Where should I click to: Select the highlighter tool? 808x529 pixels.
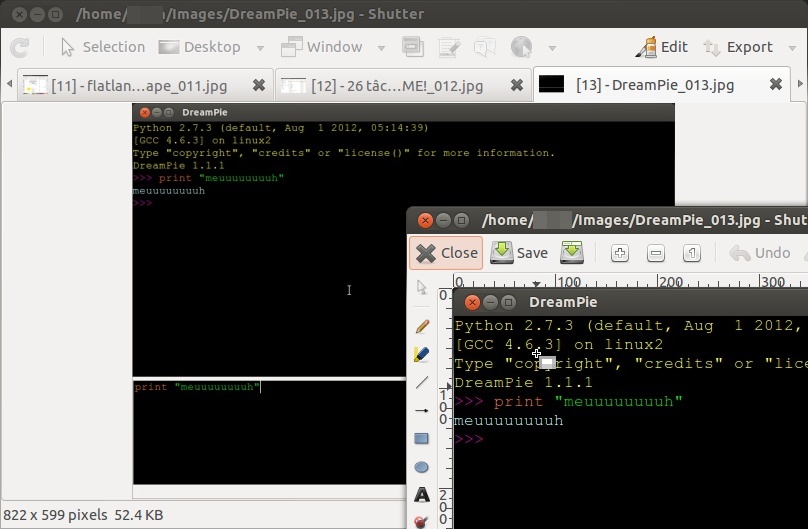[422, 354]
